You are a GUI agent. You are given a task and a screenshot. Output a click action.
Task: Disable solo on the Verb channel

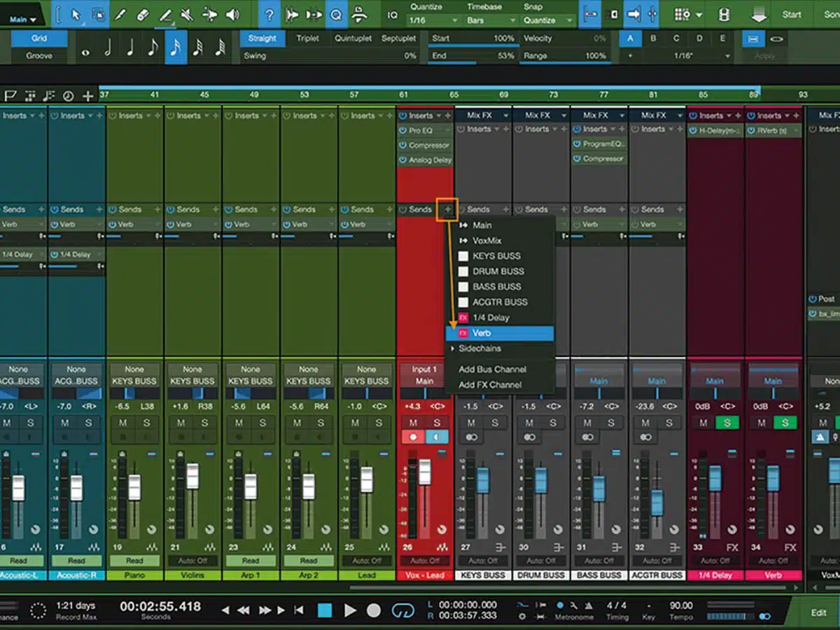point(785,423)
